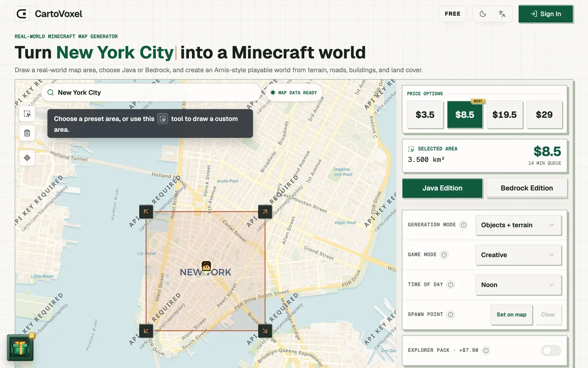Click Set on map for spawn point
The height and width of the screenshot is (368, 588).
512,315
